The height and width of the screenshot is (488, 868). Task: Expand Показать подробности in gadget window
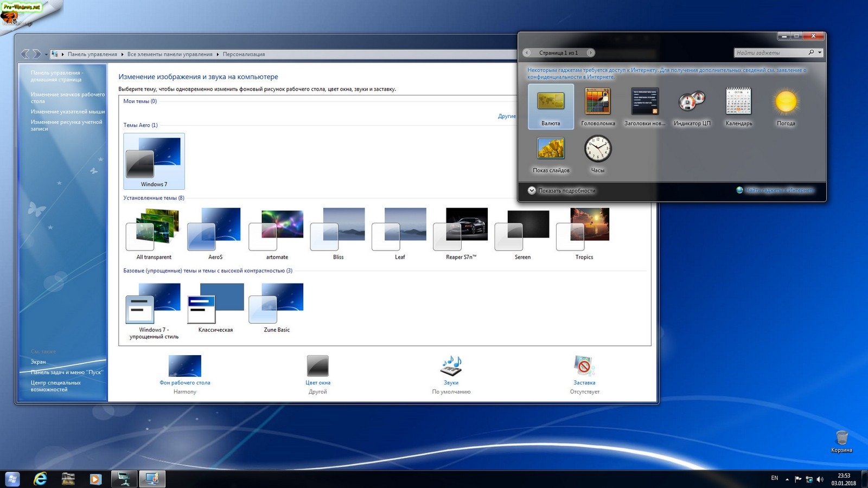click(x=561, y=190)
